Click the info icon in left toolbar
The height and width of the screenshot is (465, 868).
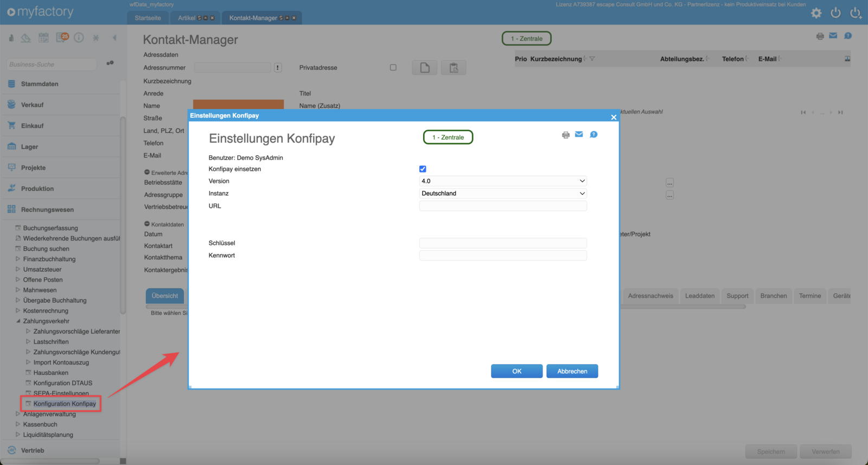(79, 37)
